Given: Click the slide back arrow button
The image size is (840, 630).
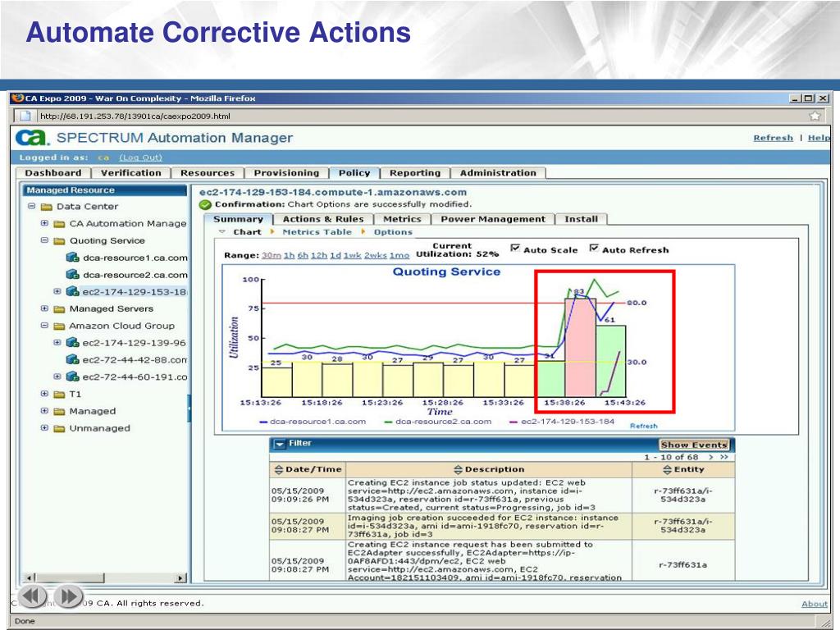Looking at the screenshot, I should point(33,596).
